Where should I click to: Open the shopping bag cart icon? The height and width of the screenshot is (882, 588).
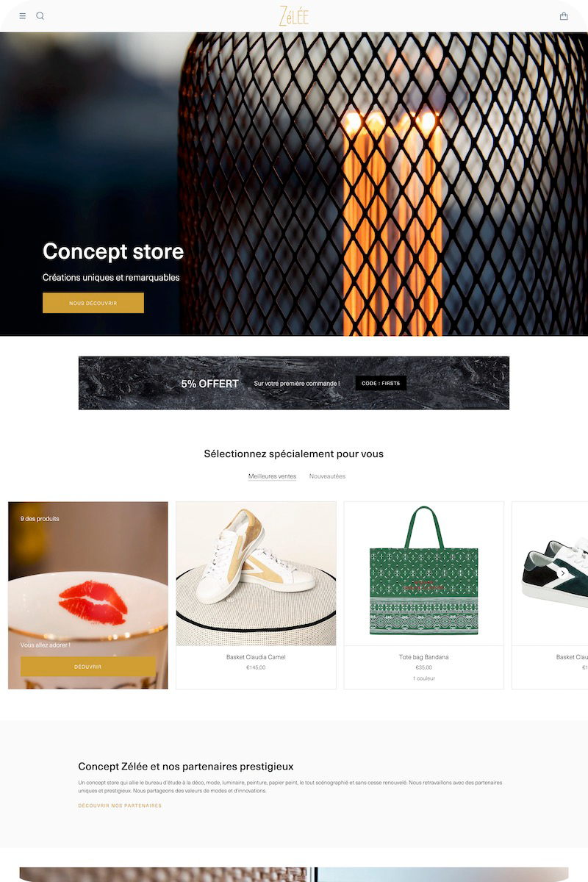[564, 16]
